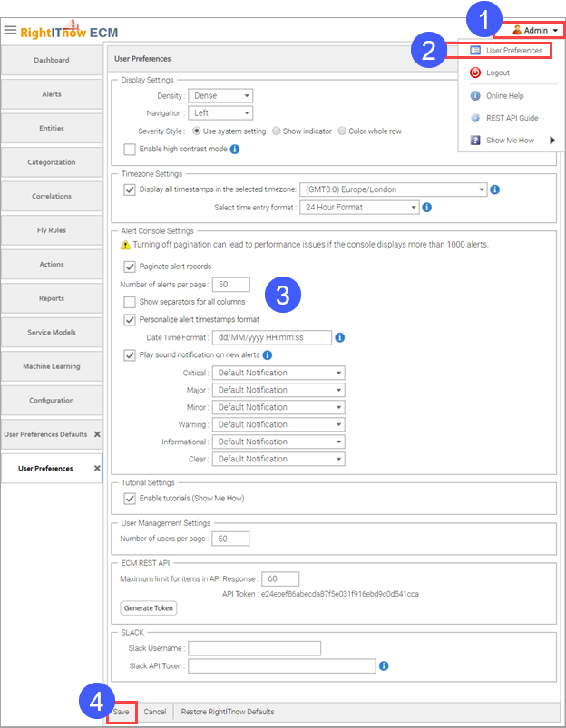This screenshot has height=728, width=566.
Task: Click the RightITnow ECM logo
Action: (69, 31)
